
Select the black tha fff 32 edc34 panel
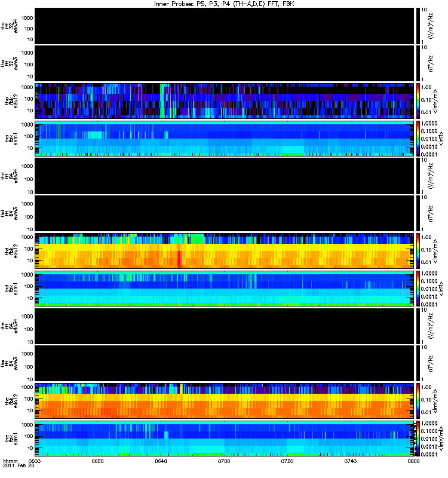coord(224,26)
